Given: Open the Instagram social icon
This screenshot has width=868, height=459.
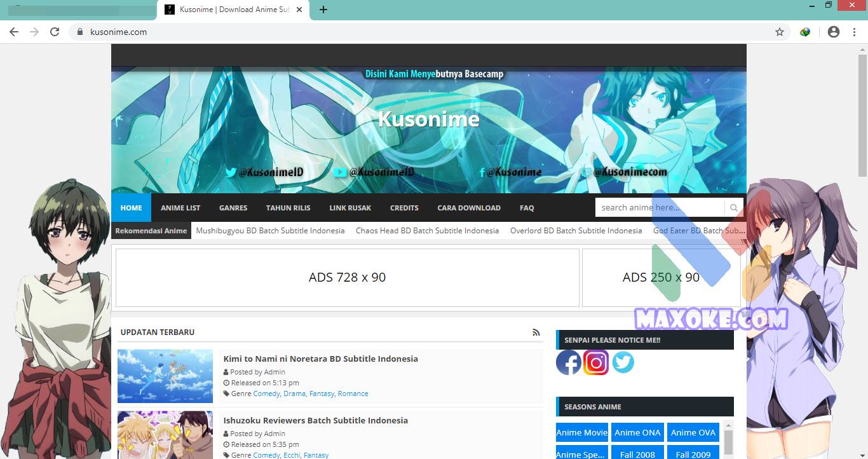Looking at the screenshot, I should click(596, 362).
